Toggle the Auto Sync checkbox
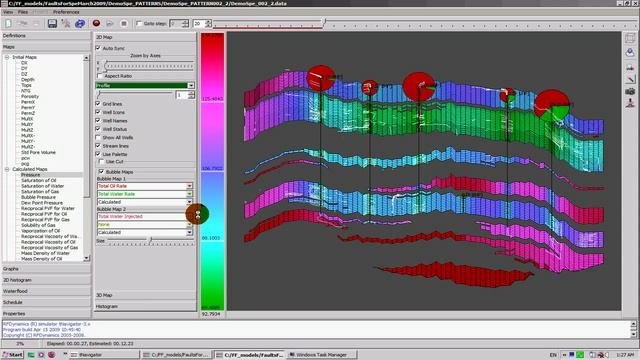 98,48
